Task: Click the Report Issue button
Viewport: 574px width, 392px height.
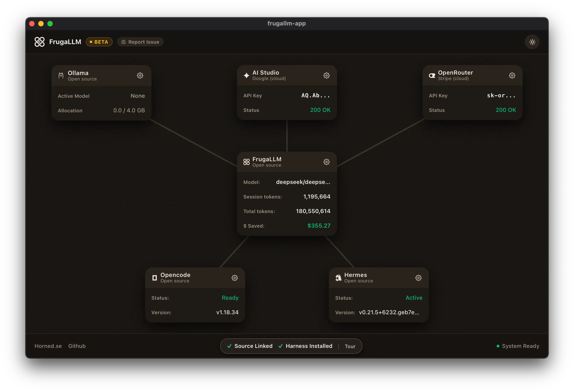Action: 140,42
